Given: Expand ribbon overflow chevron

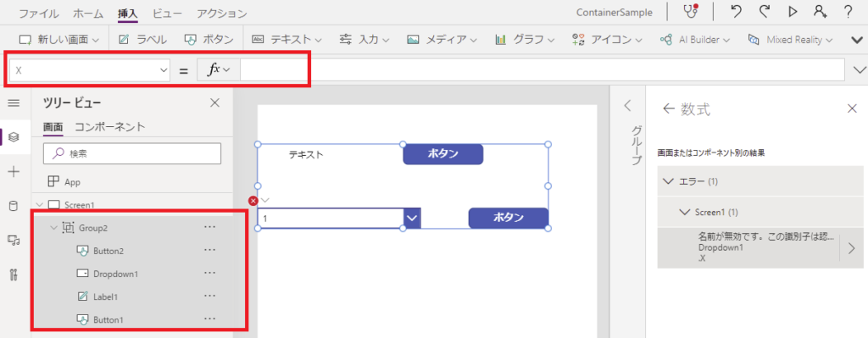Looking at the screenshot, I should pos(856,40).
